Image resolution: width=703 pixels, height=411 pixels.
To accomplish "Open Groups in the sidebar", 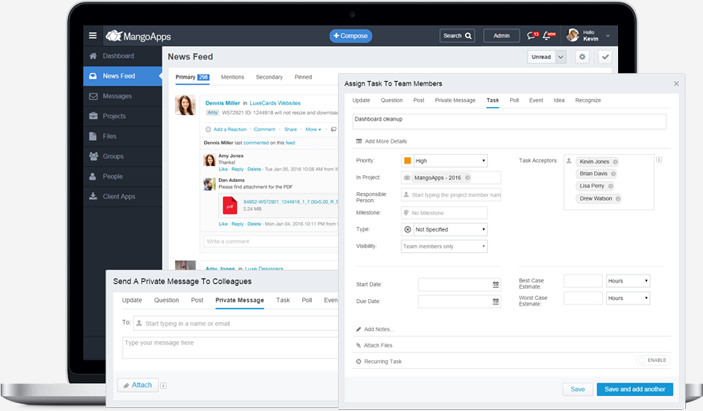I will tap(122, 156).
